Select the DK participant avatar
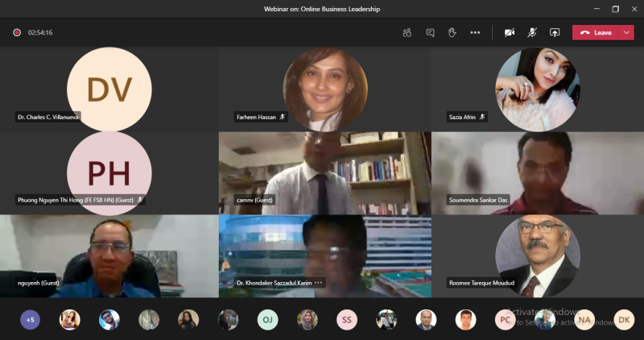This screenshot has width=644, height=340. click(x=624, y=320)
